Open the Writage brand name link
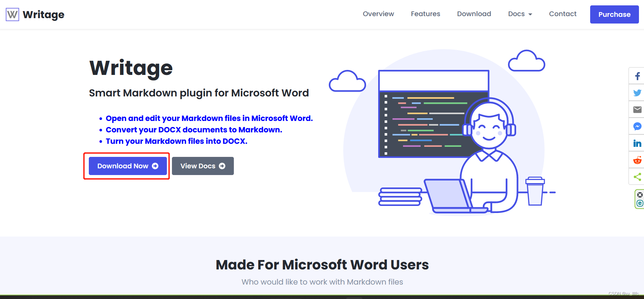This screenshot has width=644, height=299. pos(43,15)
